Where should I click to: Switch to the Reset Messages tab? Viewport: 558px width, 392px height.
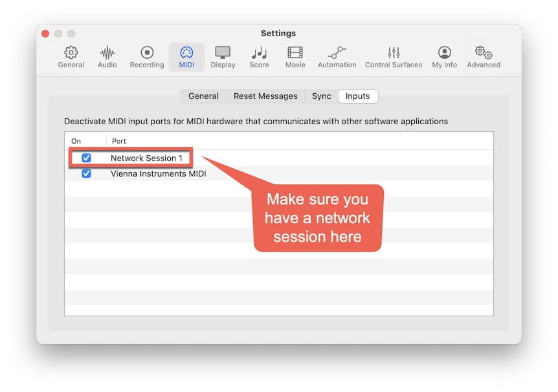[x=265, y=96]
